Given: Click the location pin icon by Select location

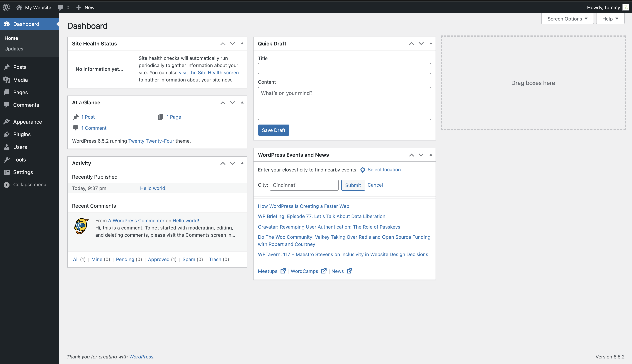Looking at the screenshot, I should click(x=363, y=170).
